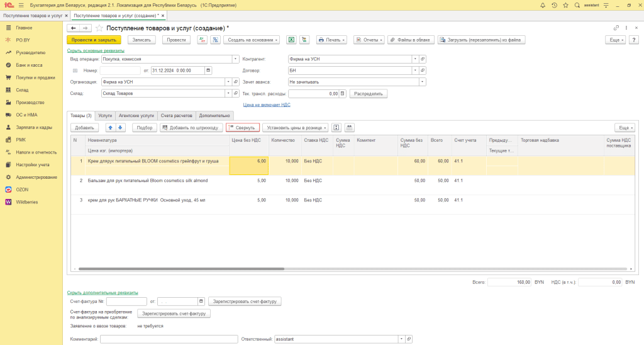Click Цена не включает НДС link
This screenshot has height=345, width=644.
point(267,105)
